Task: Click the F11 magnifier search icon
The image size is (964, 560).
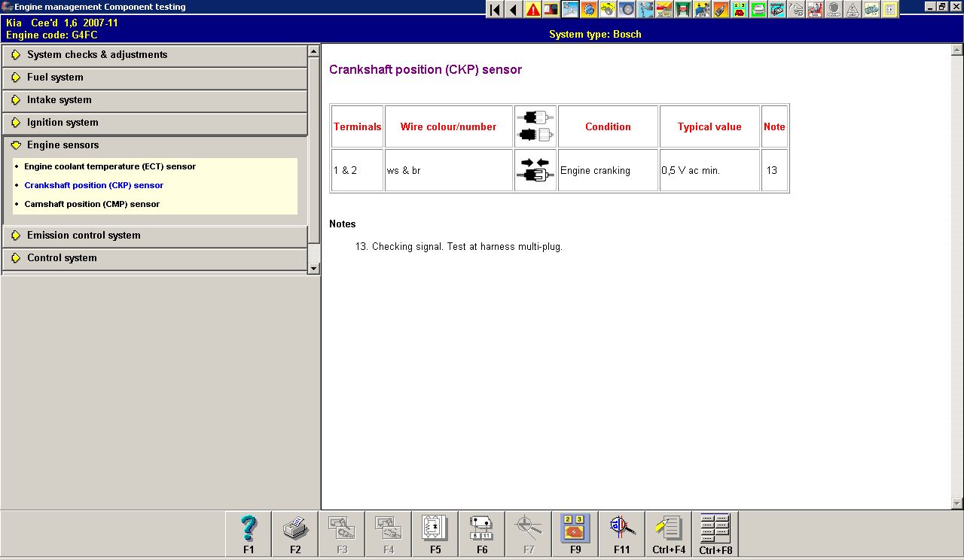Action: click(x=622, y=534)
